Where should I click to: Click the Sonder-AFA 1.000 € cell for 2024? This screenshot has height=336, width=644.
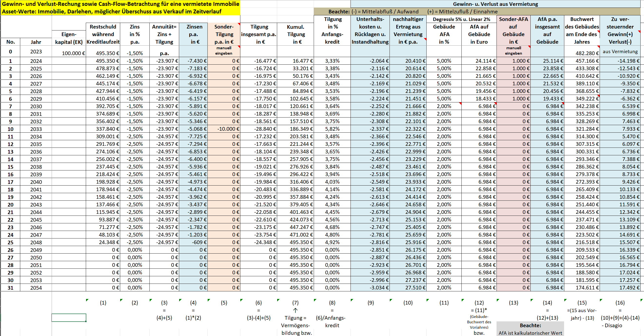coord(513,61)
